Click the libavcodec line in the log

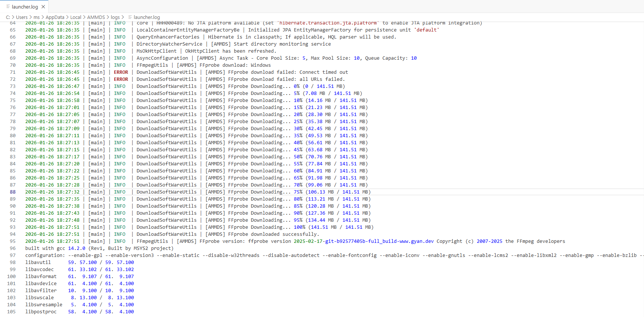(39, 270)
